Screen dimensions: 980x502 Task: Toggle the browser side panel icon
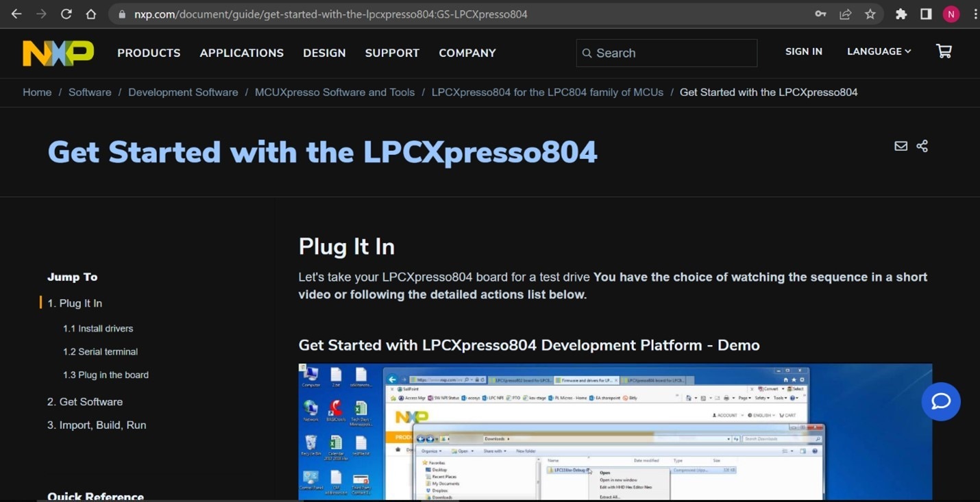tap(926, 14)
